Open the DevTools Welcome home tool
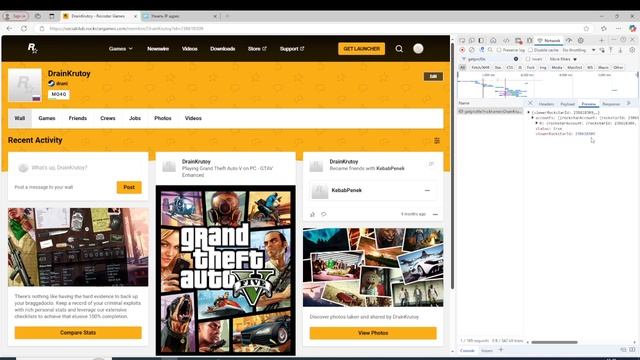The image size is (640, 360). 493,40
